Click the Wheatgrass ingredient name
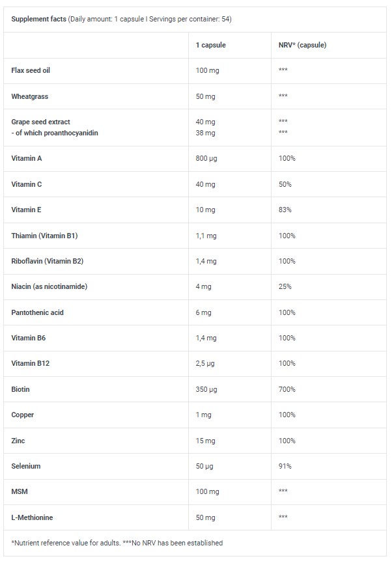Screen dimensions: 392x563 tap(30, 96)
